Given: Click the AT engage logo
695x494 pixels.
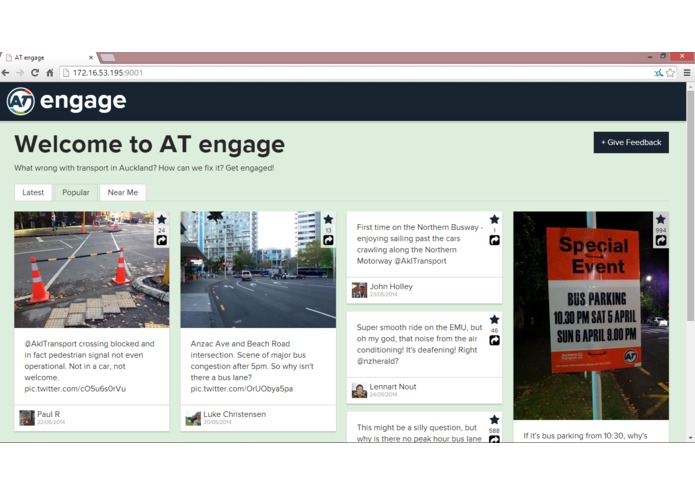Looking at the screenshot, I should (x=66, y=101).
